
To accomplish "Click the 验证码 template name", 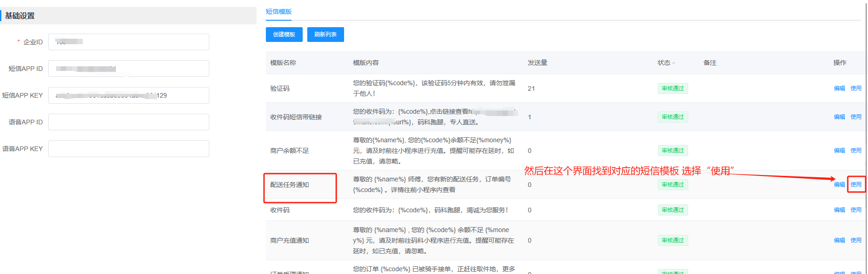I will (x=280, y=88).
